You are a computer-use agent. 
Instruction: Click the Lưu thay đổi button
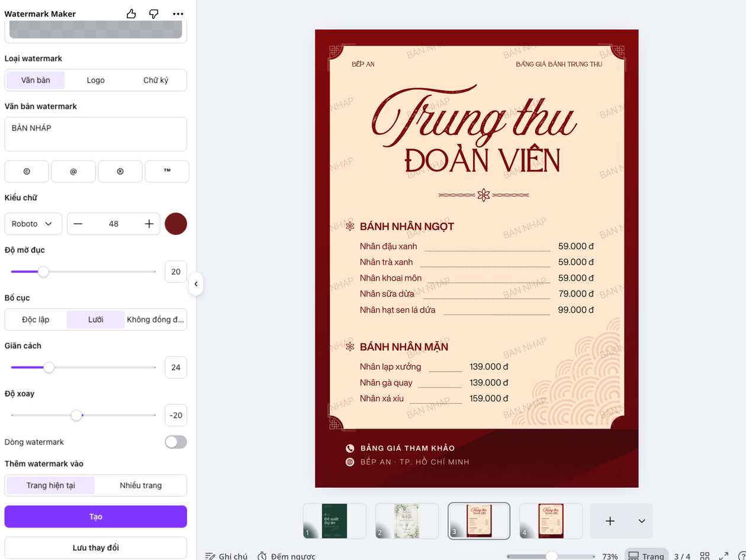tap(96, 548)
